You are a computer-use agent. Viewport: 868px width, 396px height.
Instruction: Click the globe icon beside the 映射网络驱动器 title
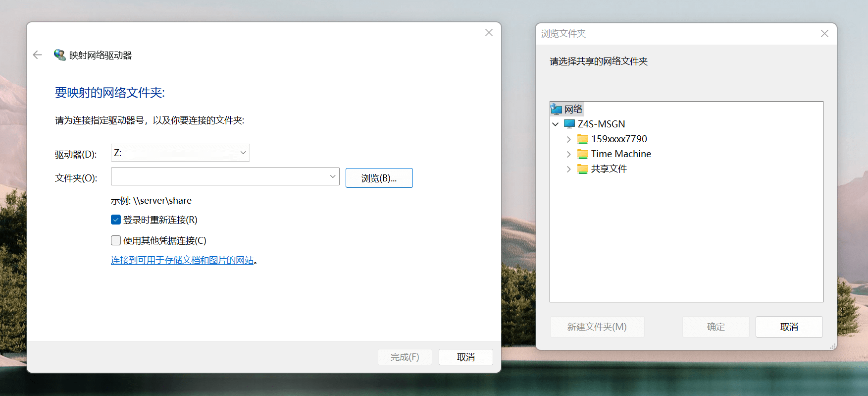(60, 55)
